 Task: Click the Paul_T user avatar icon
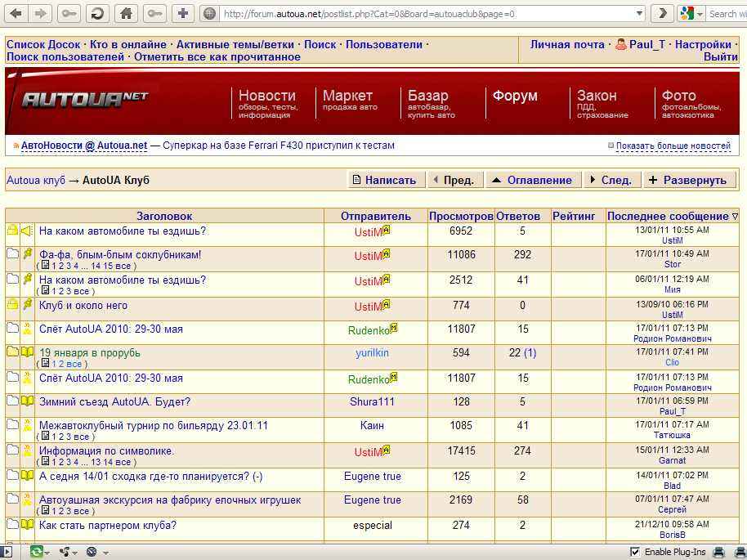[621, 45]
